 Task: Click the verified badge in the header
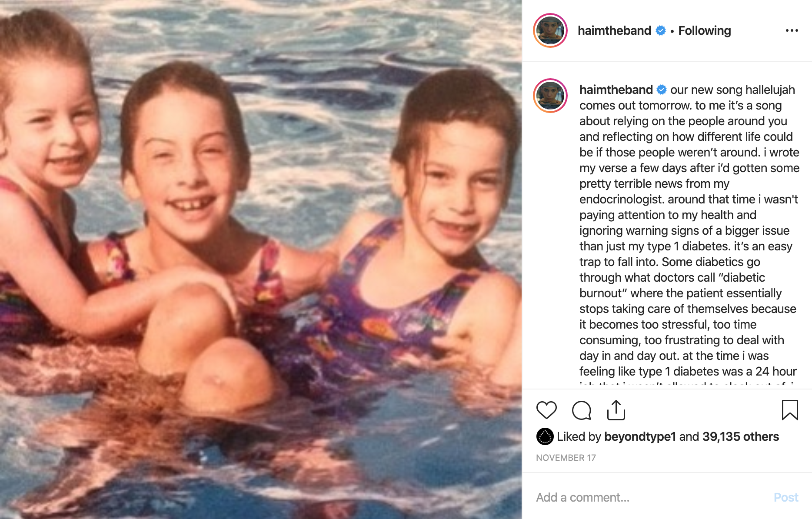[661, 30]
